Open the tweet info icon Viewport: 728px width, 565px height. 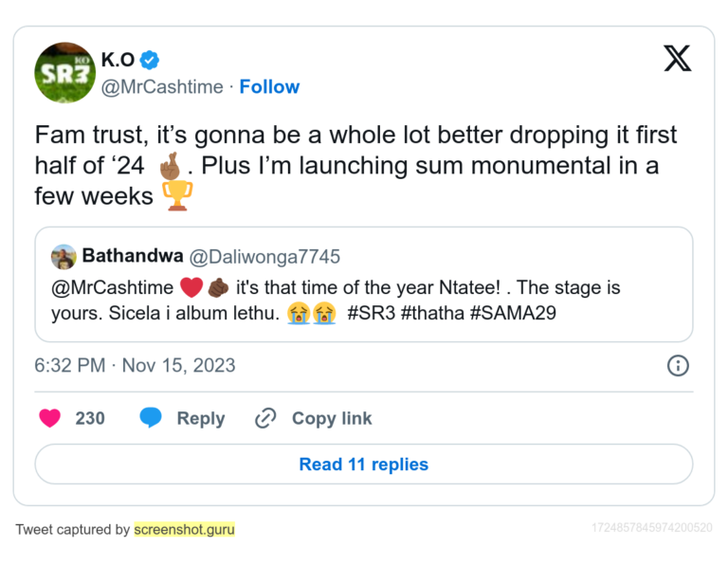(x=678, y=366)
